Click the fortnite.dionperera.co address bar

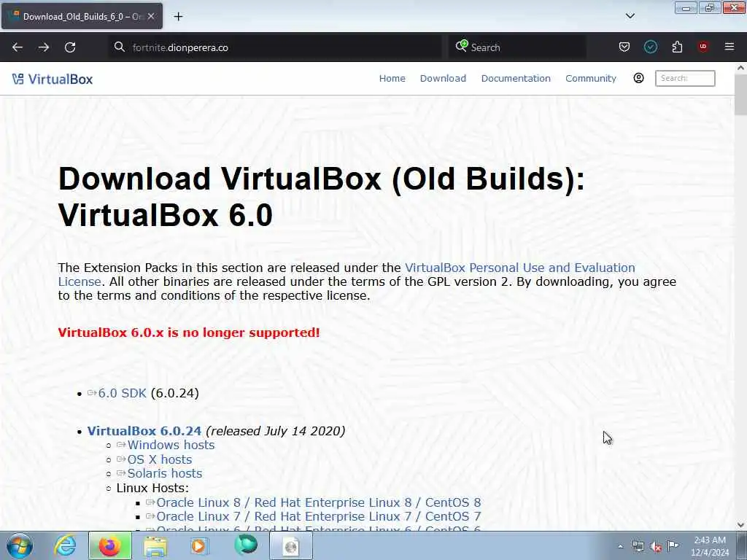coord(274,47)
